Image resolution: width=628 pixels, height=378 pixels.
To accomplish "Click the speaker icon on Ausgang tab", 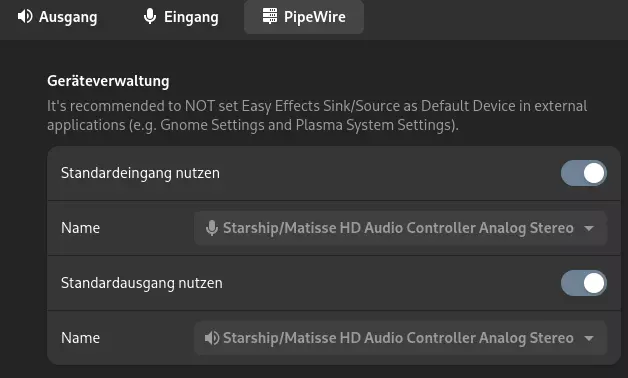I will [25, 16].
